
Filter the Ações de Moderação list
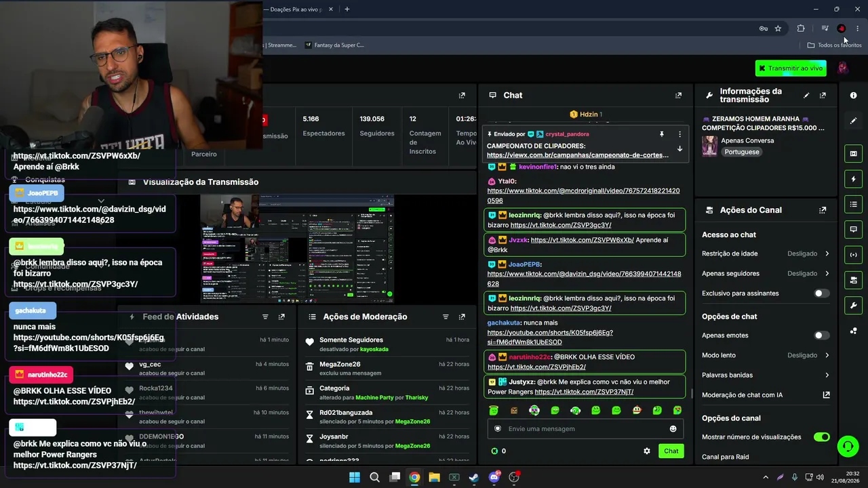click(x=446, y=317)
